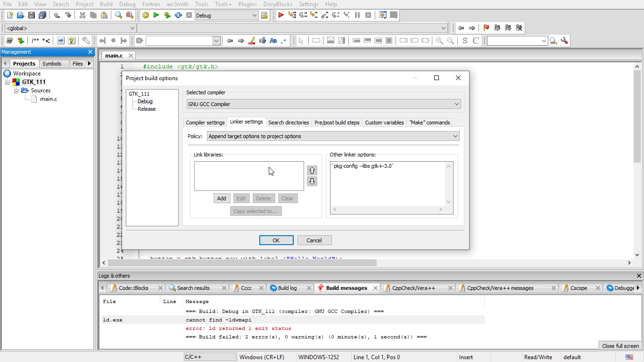Toggle bookmark with the red flag icon
The height and width of the screenshot is (362, 644).
coord(486,28)
